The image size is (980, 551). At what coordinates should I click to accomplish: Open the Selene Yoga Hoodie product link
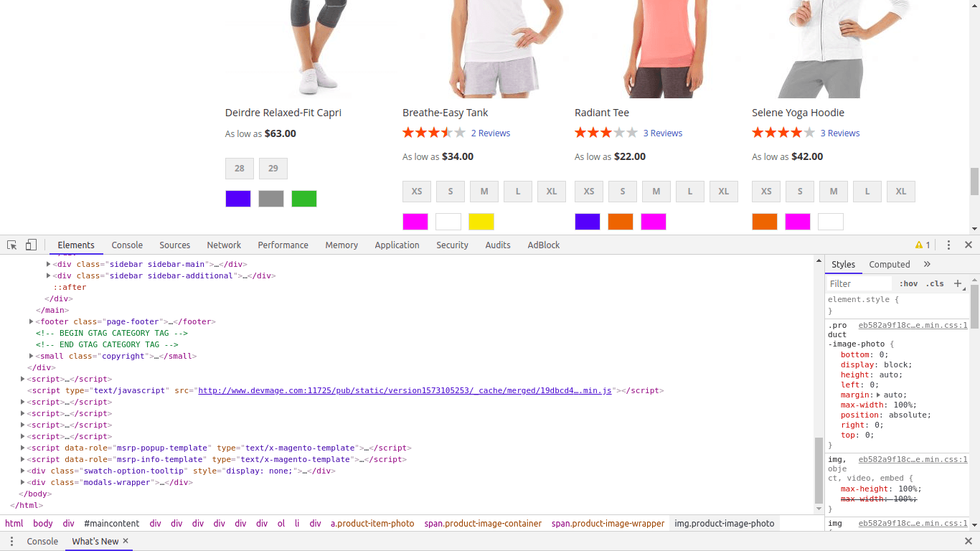[798, 113]
